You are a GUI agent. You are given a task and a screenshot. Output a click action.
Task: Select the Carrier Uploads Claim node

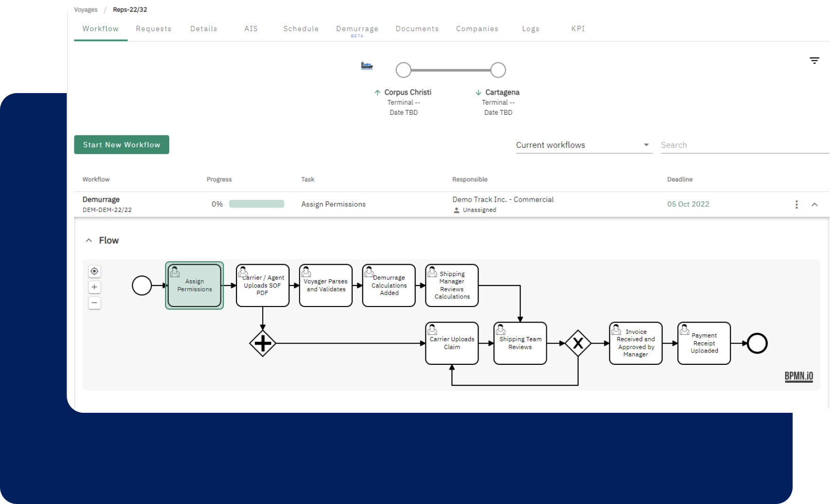(452, 343)
